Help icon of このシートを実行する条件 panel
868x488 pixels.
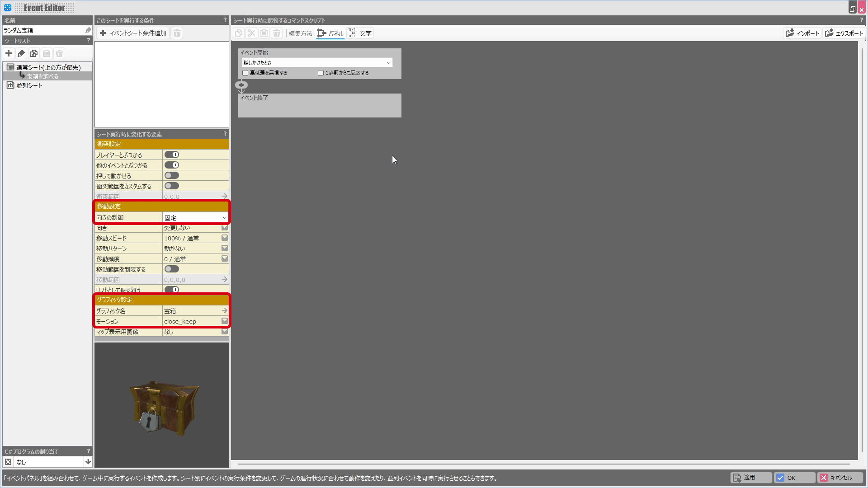pyautogui.click(x=225, y=20)
